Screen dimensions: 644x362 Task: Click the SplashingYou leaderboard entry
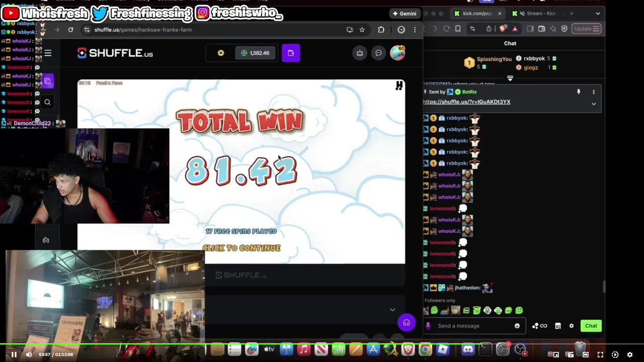coord(488,62)
